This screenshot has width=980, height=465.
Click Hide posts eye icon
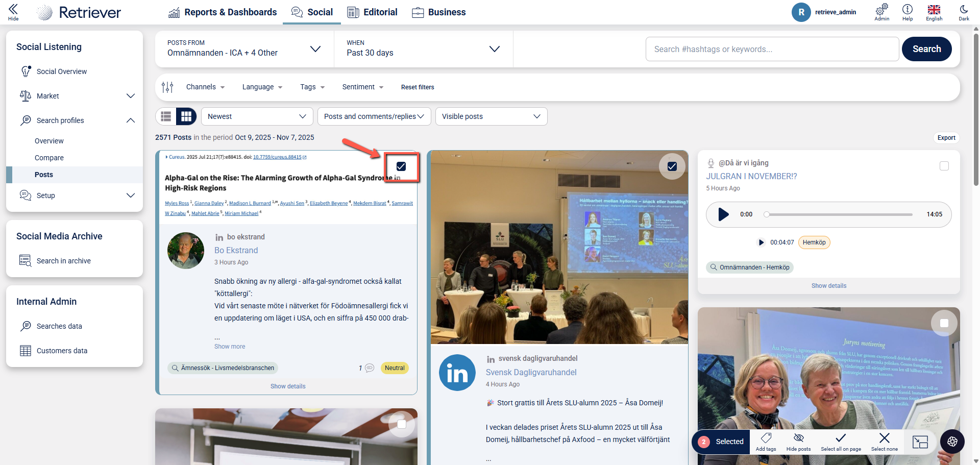pyautogui.click(x=798, y=442)
